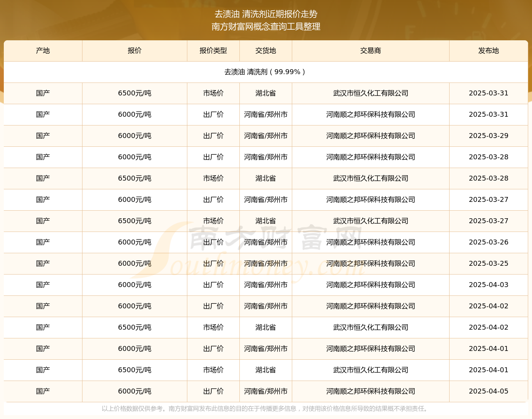Select the 报价类型 column header
Image resolution: width=532 pixels, height=419 pixels.
point(213,51)
